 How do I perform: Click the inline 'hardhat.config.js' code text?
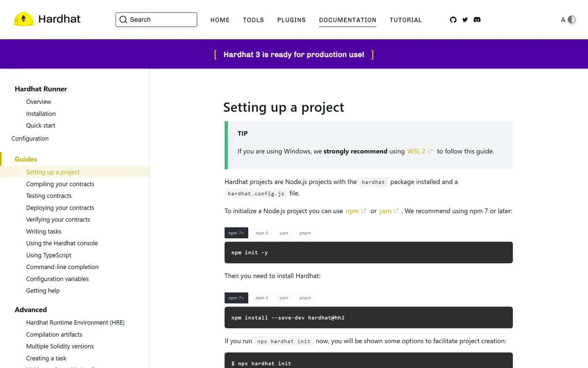tap(256, 194)
